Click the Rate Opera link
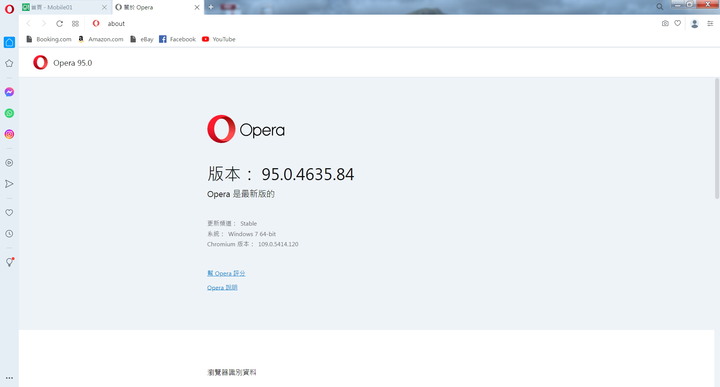The width and height of the screenshot is (720, 387). coord(226,273)
